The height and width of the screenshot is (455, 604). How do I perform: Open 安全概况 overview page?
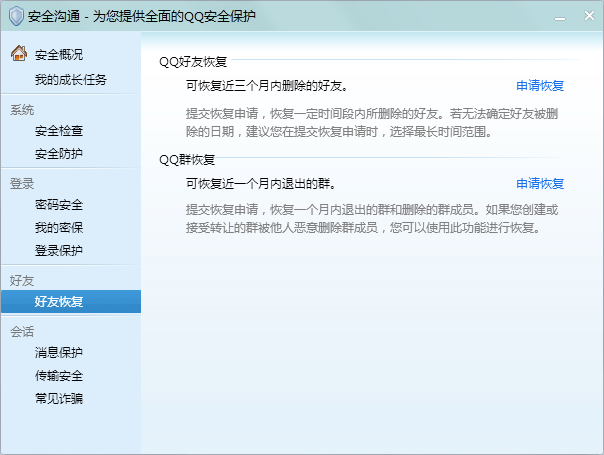[59, 55]
